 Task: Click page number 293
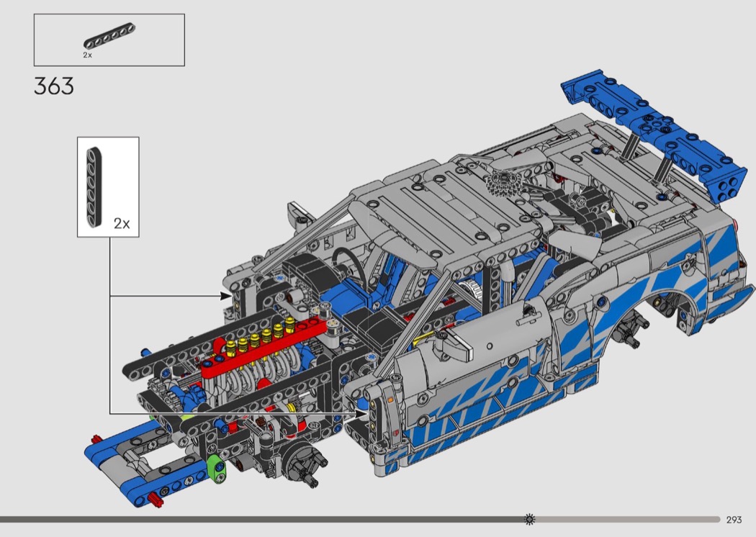[x=734, y=520]
